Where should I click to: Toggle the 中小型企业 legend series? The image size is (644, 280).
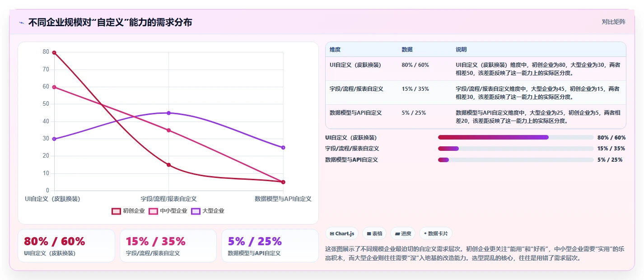point(168,211)
